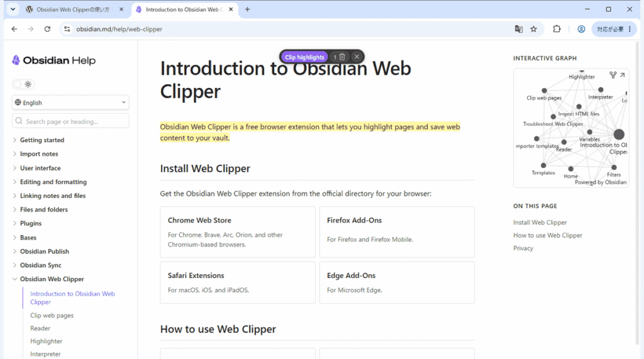The width and height of the screenshot is (644, 359).
Task: Open the graph settings icon
Action: (613, 75)
